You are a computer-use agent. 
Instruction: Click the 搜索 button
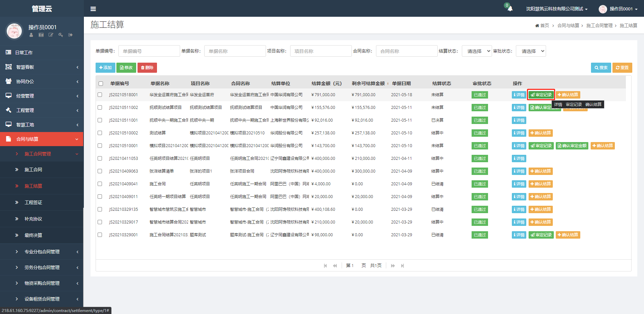coord(601,68)
